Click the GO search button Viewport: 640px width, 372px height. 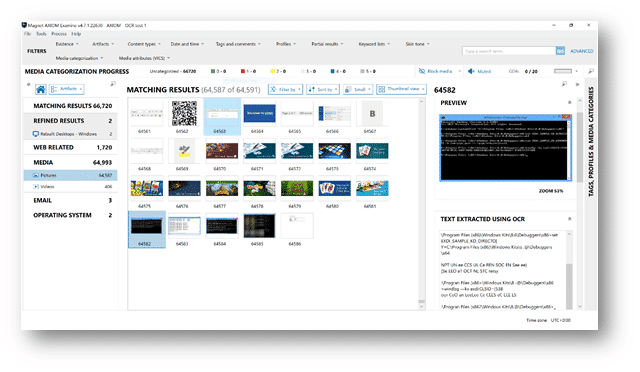click(560, 51)
